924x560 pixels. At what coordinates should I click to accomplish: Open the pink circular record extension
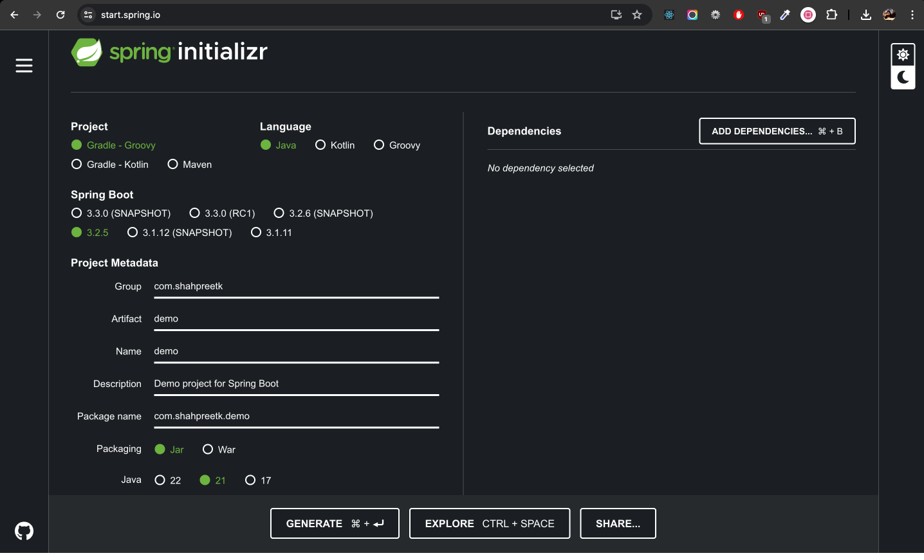[x=808, y=15]
